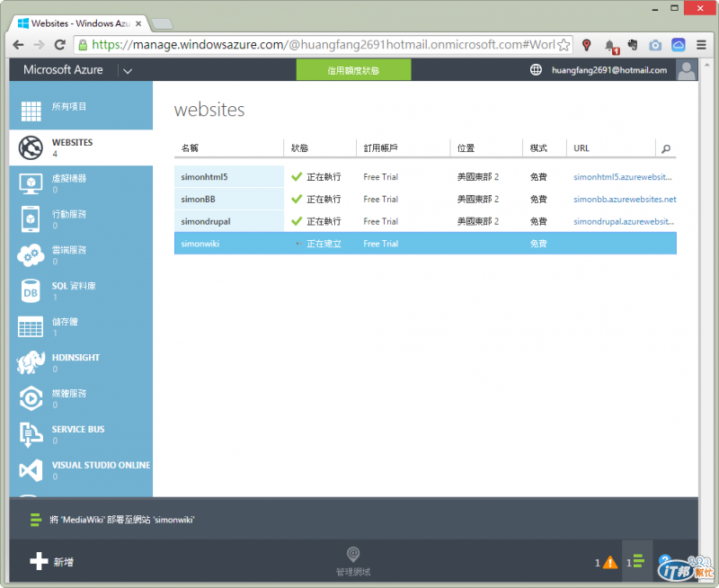Image resolution: width=719 pixels, height=588 pixels.
Task: Open simonbb.azurewebsites.net URL link
Action: pyautogui.click(x=625, y=199)
